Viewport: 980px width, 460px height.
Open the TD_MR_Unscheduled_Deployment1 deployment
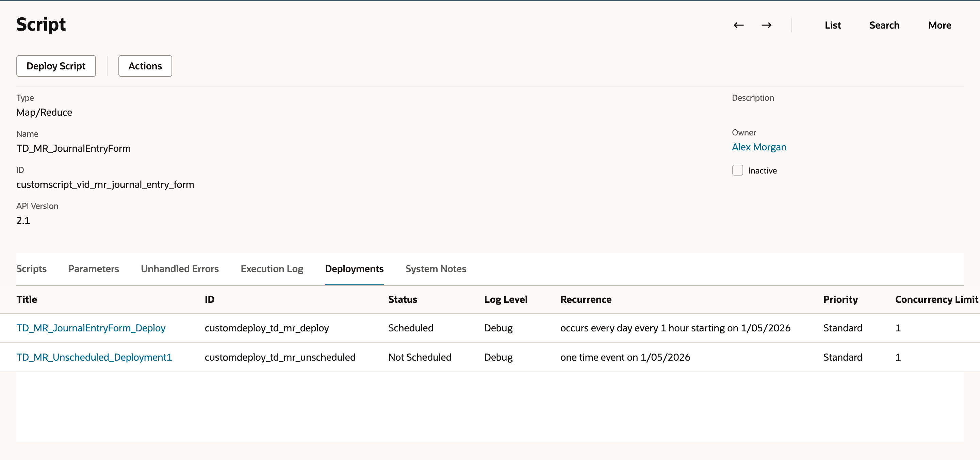pos(94,357)
